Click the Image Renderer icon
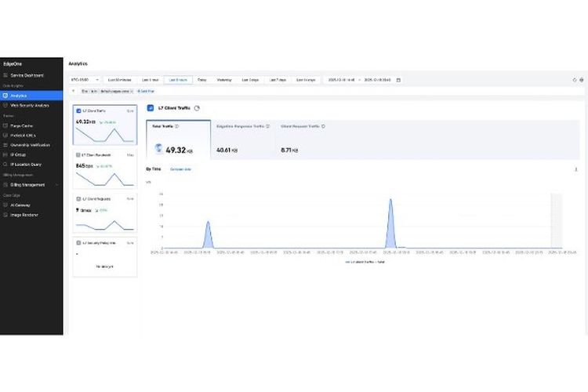Viewport: 588px width, 392px height. 5,215
